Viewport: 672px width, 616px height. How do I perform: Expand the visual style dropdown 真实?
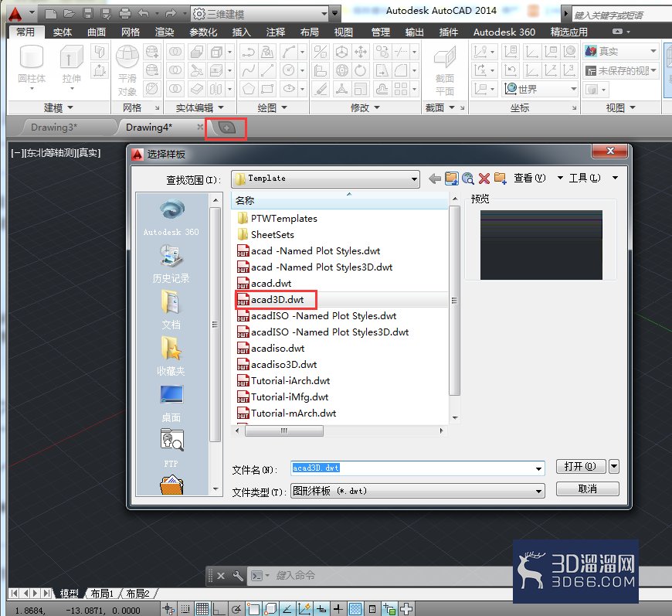pos(653,51)
